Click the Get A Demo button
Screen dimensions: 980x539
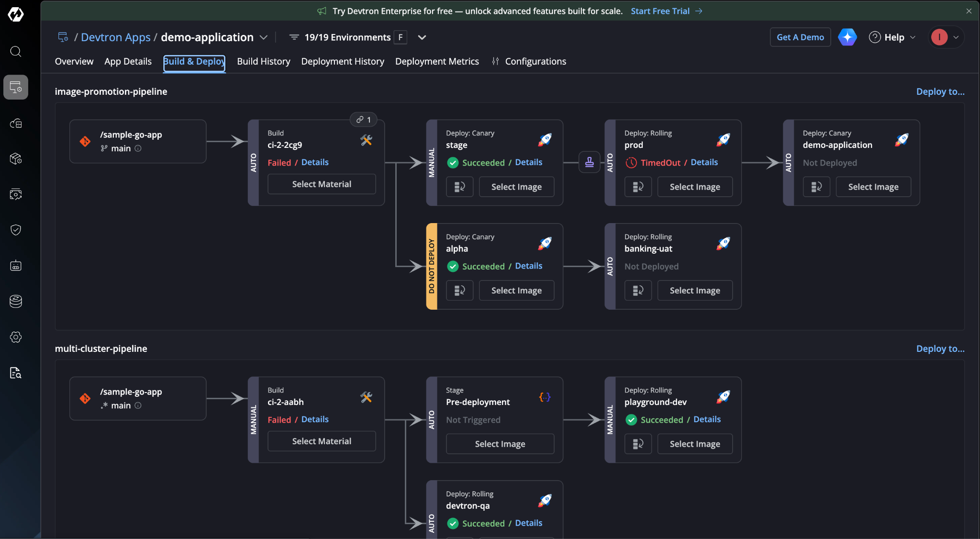click(x=800, y=37)
